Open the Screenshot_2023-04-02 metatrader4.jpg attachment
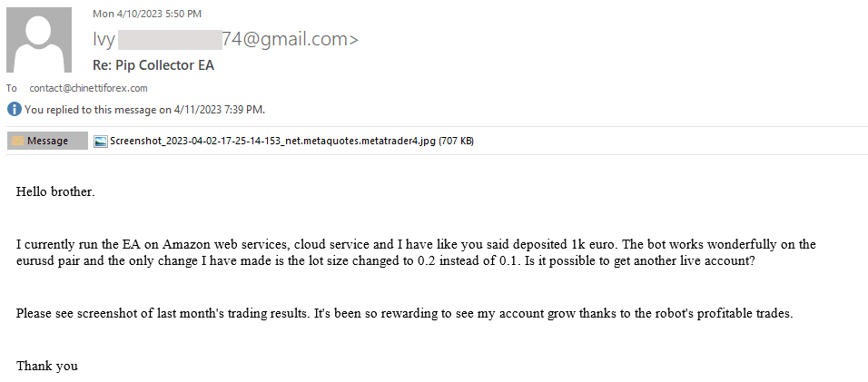The height and width of the screenshot is (382, 868). (x=272, y=142)
